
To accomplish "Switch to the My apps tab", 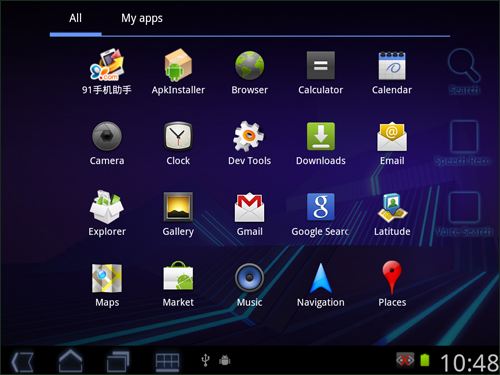I will tap(142, 18).
